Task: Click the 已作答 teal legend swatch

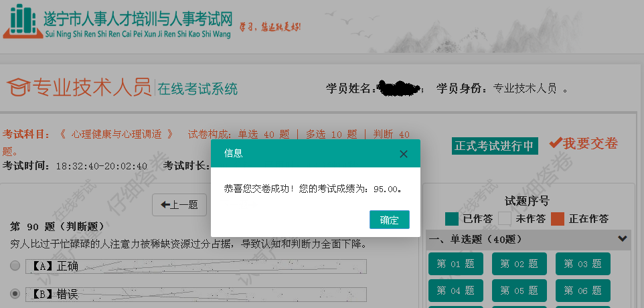Action: tap(452, 218)
